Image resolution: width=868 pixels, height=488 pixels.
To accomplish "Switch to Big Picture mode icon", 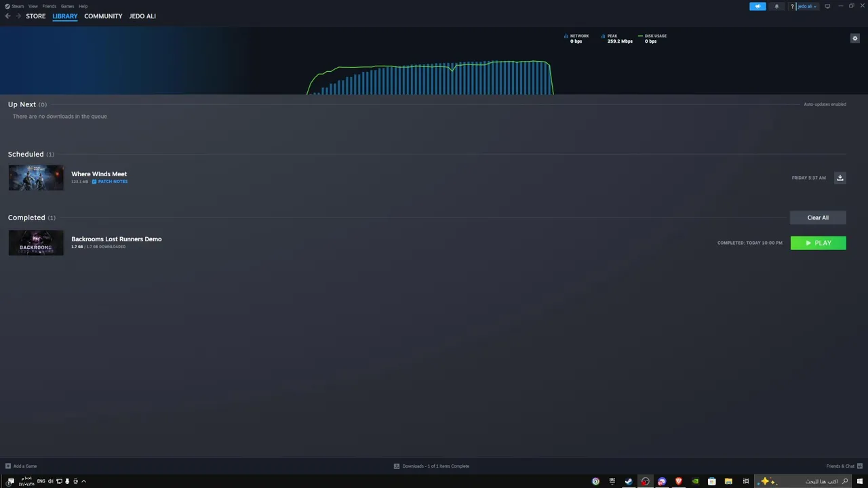I will (827, 6).
